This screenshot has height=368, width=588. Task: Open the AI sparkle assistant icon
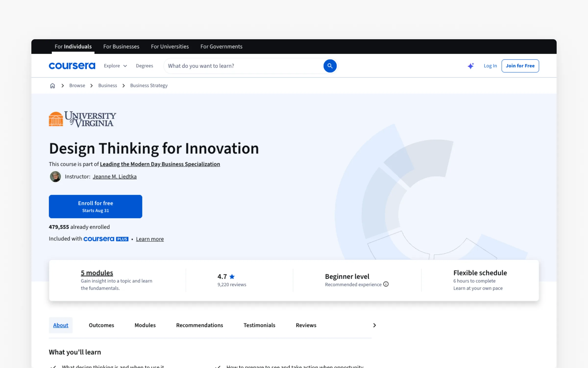pyautogui.click(x=471, y=66)
